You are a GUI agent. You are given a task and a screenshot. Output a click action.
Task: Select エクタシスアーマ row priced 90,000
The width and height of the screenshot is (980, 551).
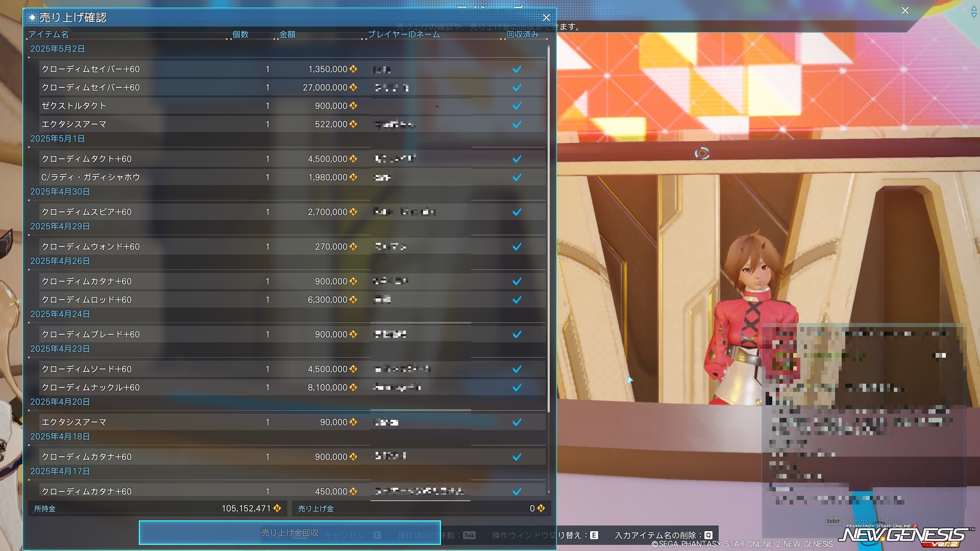[x=292, y=422]
